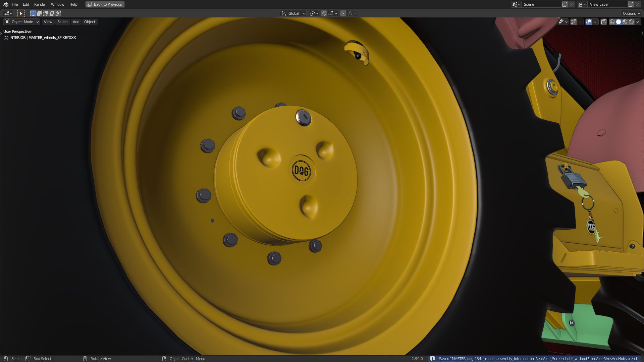Switch to Material Preview shading
This screenshot has height=362, width=644.
(625, 22)
